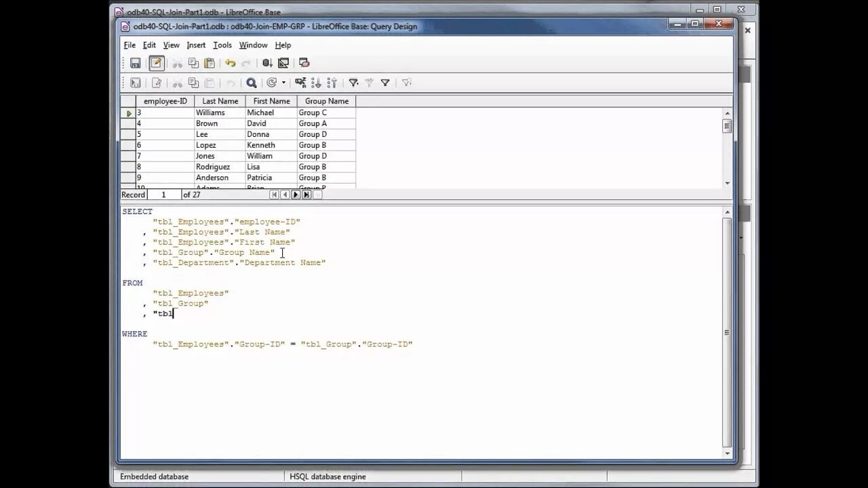Image resolution: width=868 pixels, height=488 pixels.
Task: Select the Brown last name cell
Action: [220, 123]
